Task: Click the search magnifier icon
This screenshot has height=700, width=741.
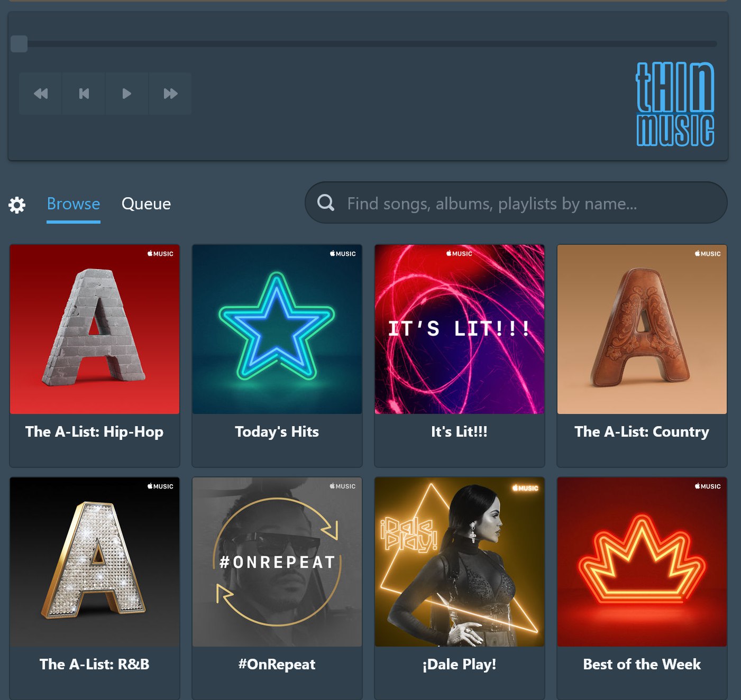Action: 326,202
